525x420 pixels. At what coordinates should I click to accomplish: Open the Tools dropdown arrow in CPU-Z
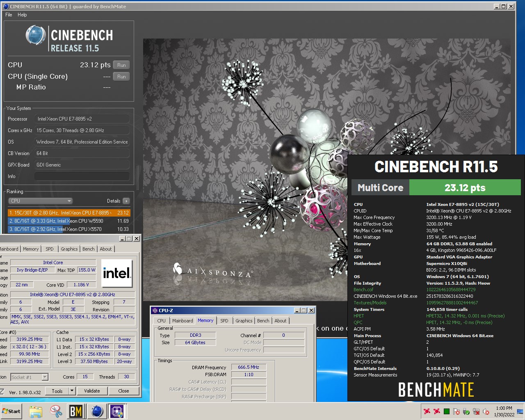pyautogui.click(x=72, y=391)
